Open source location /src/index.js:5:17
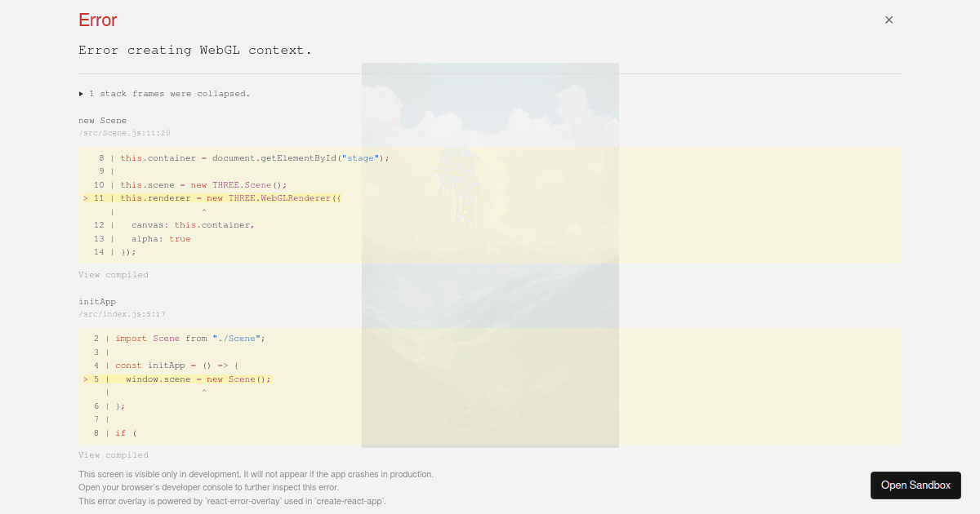 (x=122, y=313)
